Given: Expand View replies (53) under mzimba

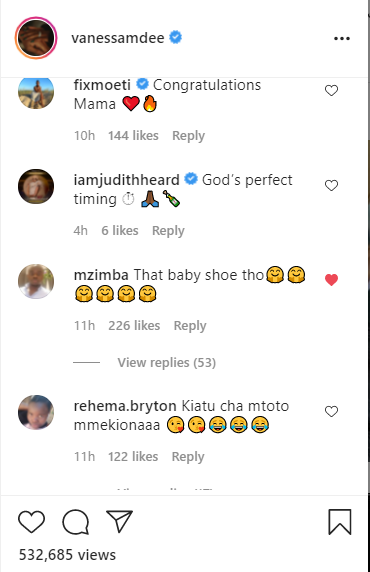Looking at the screenshot, I should tap(166, 363).
